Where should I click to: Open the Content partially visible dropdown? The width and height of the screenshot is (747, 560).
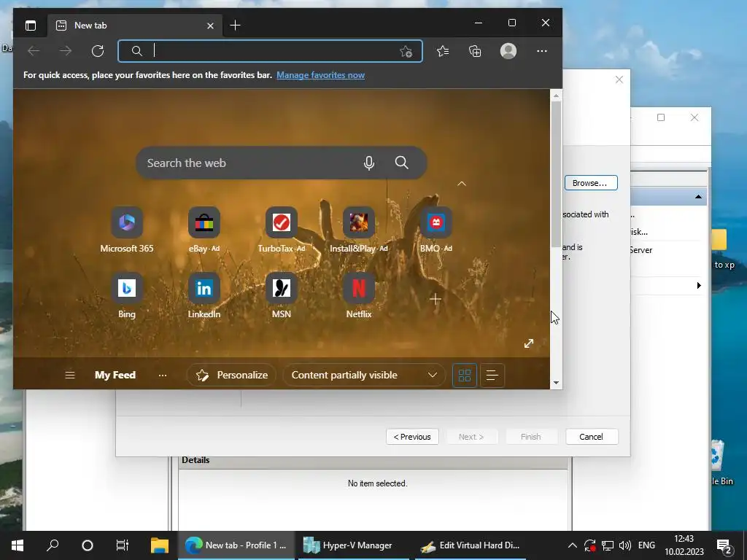pos(364,376)
